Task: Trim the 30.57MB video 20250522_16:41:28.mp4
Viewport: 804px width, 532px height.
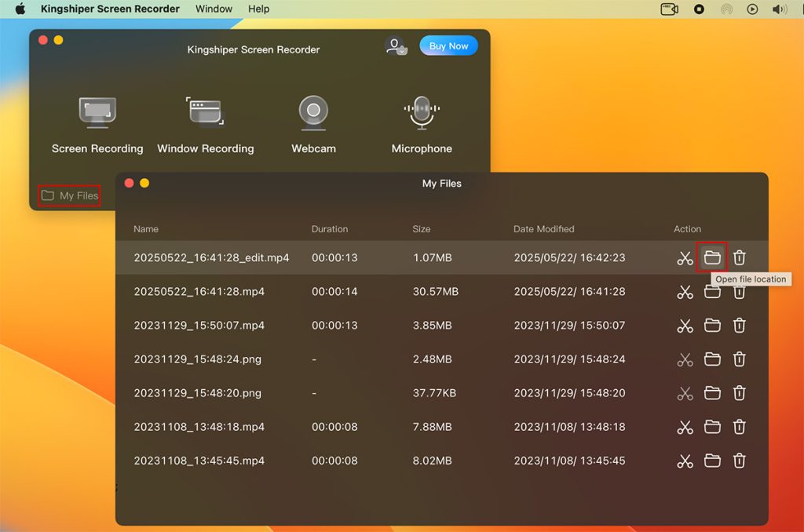Action: [685, 292]
